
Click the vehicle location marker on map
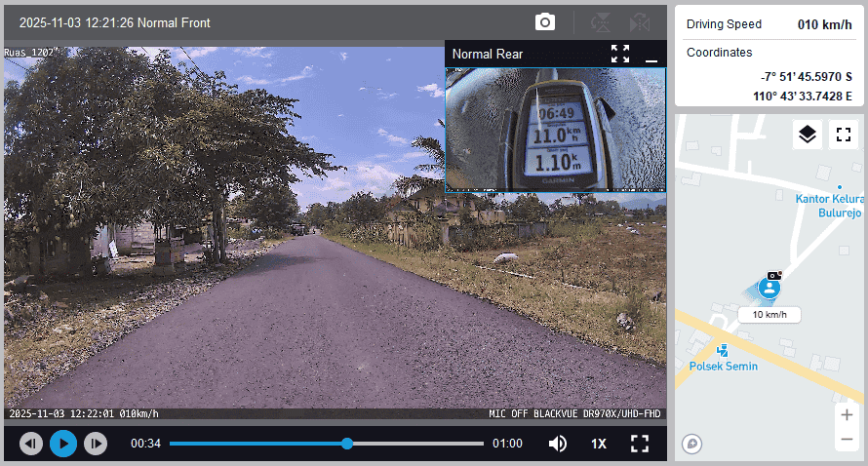[769, 288]
